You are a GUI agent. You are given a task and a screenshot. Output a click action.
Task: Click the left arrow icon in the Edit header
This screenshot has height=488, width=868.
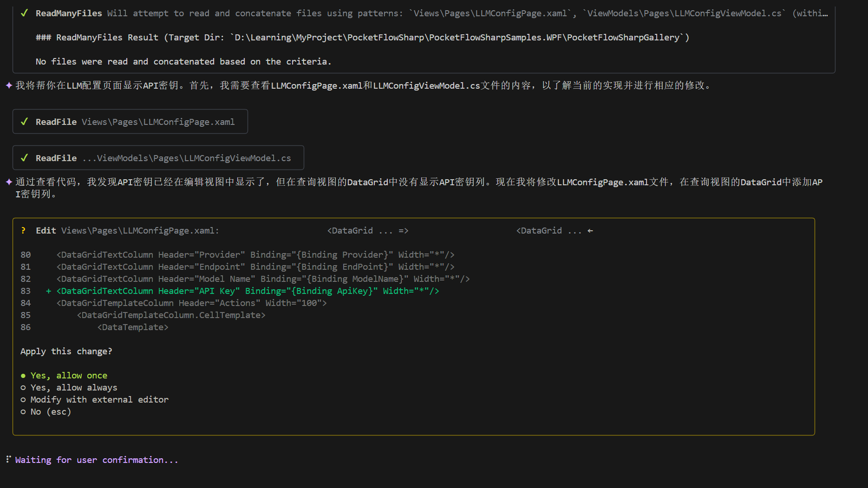[590, 230]
